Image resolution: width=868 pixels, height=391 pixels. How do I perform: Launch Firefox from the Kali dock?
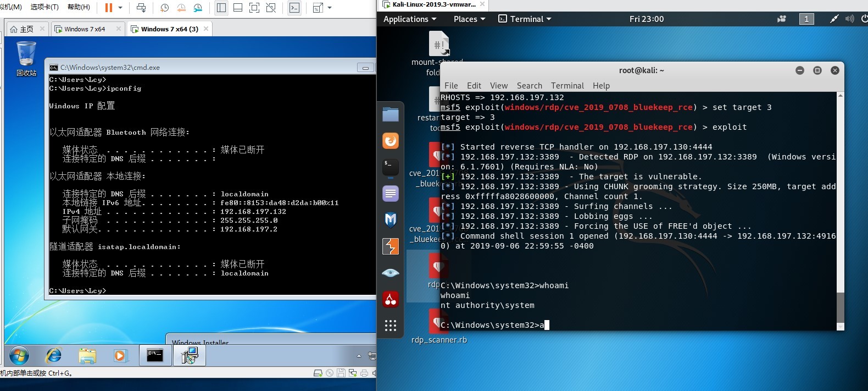point(391,141)
